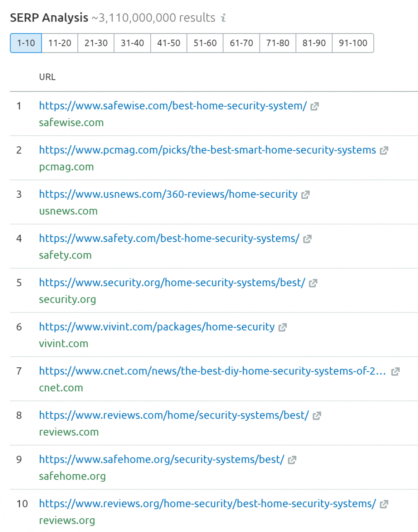Open external link icon for cnet.com URL
Image resolution: width=418 pixels, height=532 pixels.
395,372
